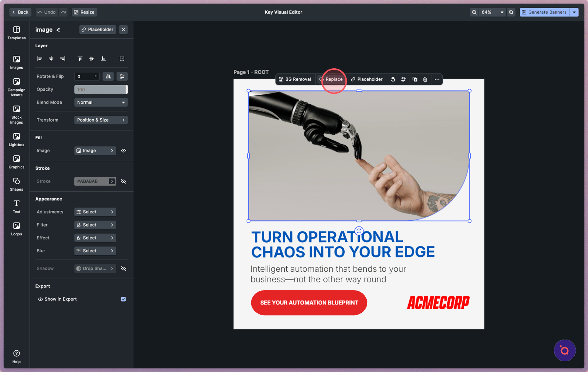The width and height of the screenshot is (588, 372).
Task: Click the duplicate layer icon in floating toolbar
Action: click(415, 79)
